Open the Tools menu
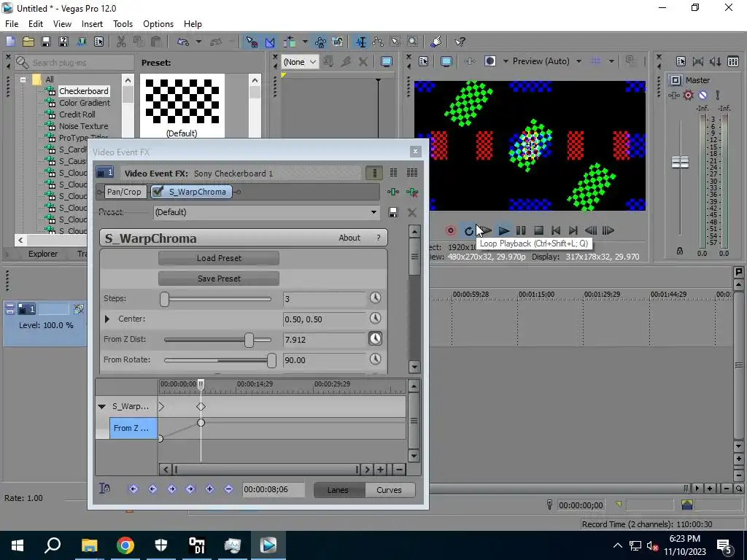This screenshot has height=560, width=747. click(123, 24)
